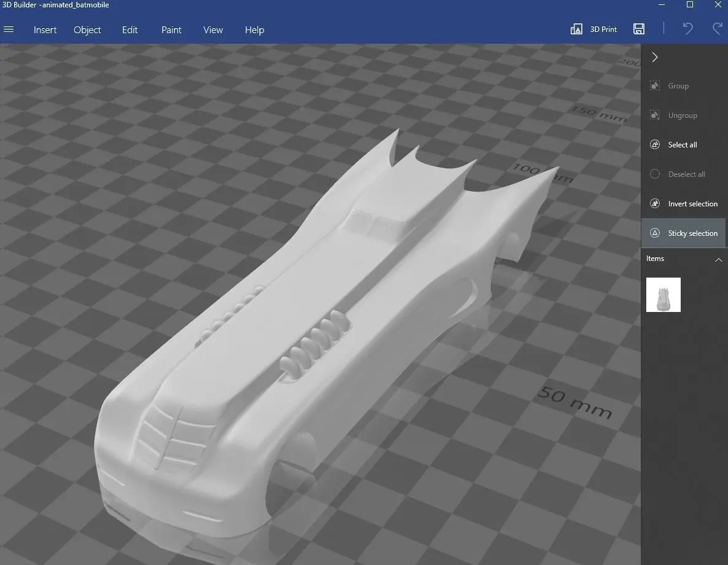
Task: Open the Insert menu
Action: (x=45, y=29)
